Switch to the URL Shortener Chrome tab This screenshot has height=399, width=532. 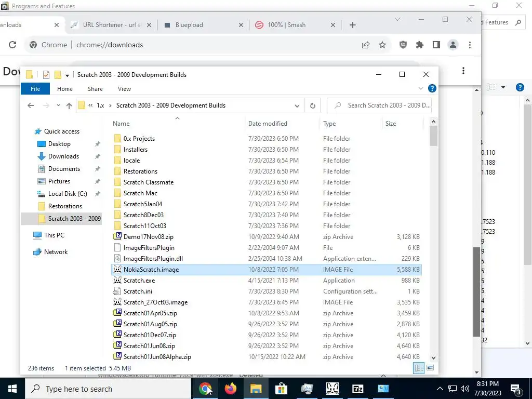(110, 25)
